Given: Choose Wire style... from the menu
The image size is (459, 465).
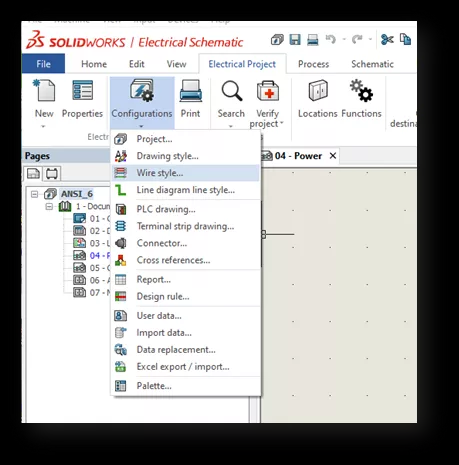Looking at the screenshot, I should pos(186,173).
